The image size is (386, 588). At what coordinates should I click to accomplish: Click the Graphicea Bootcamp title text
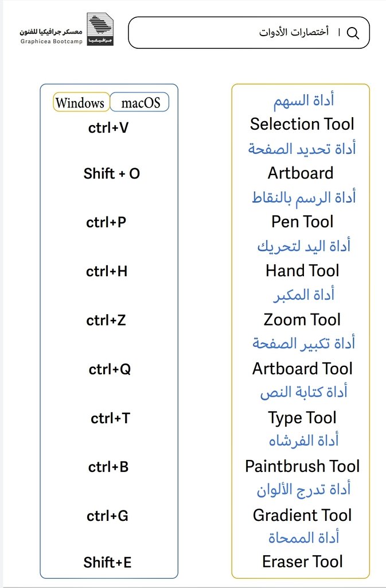(51, 36)
